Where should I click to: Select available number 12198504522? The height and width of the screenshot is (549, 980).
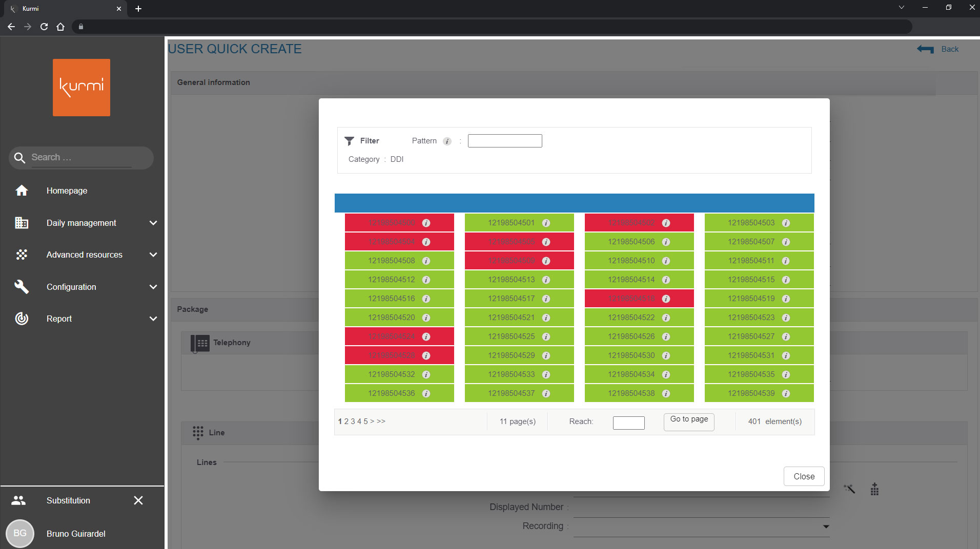click(x=639, y=318)
